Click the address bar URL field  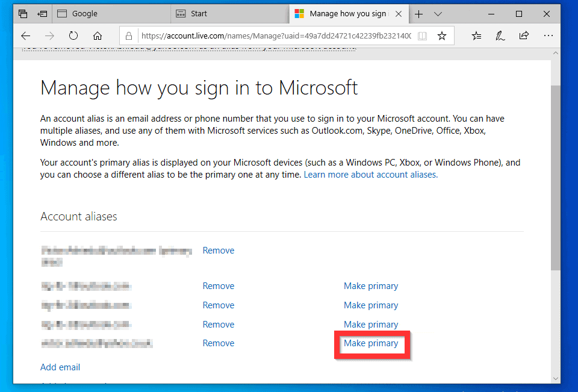(274, 36)
